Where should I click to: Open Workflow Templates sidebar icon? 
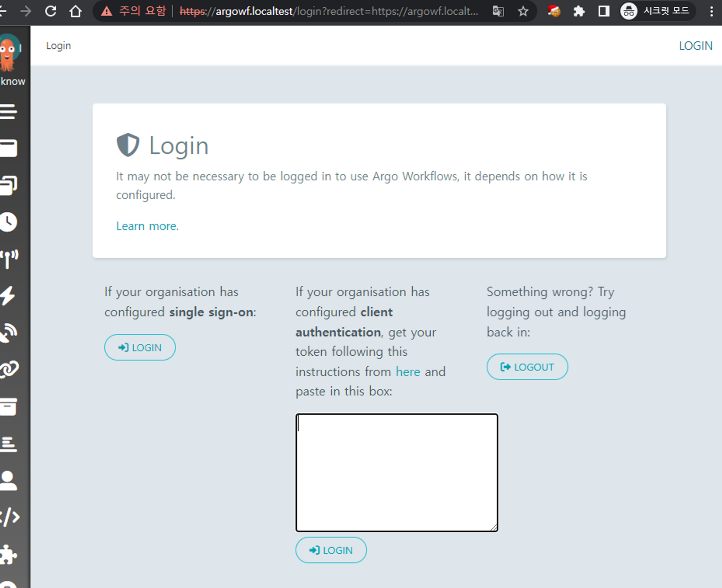tap(9, 148)
